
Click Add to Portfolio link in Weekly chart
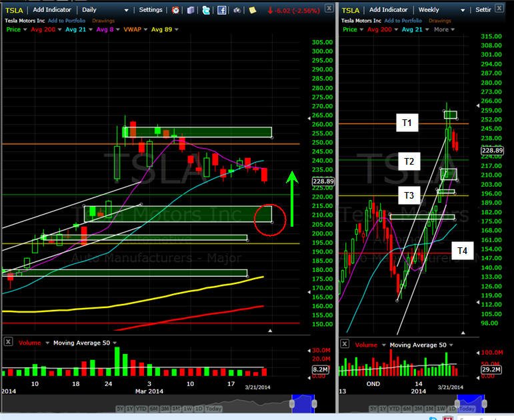(403, 21)
